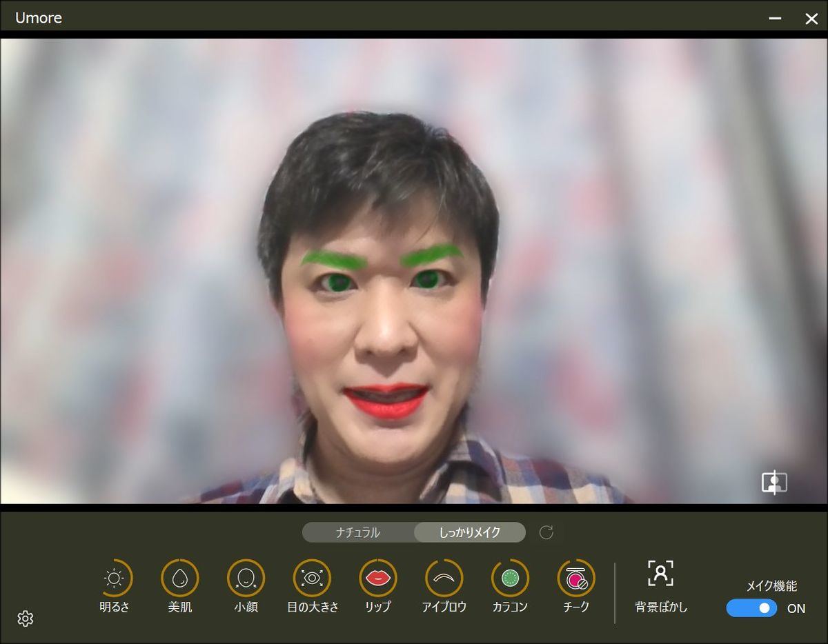
Task: Choose the 小顔 face slimming icon
Action: [246, 578]
